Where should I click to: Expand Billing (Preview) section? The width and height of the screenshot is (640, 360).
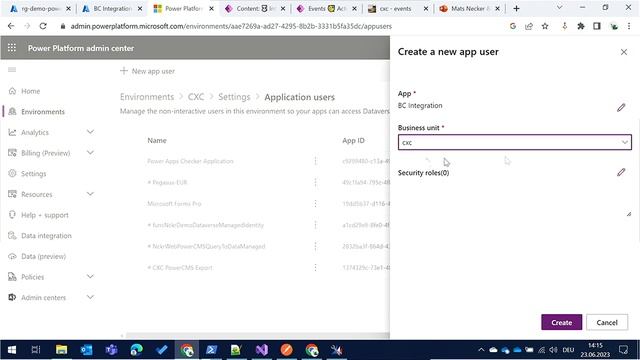(x=90, y=153)
